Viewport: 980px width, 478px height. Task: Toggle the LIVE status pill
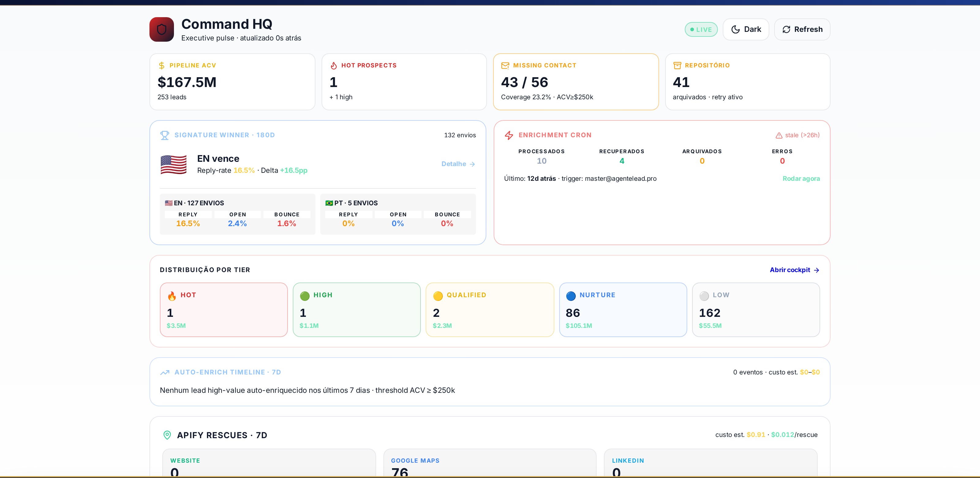click(x=701, y=29)
